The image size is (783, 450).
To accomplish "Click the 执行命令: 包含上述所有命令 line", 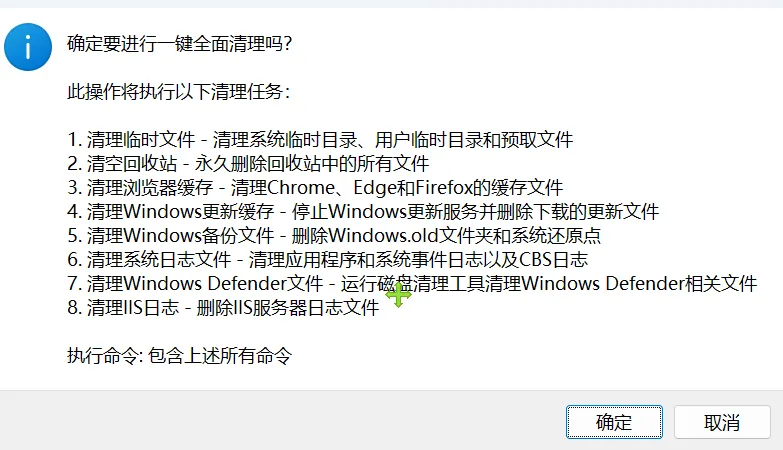I will coord(179,356).
